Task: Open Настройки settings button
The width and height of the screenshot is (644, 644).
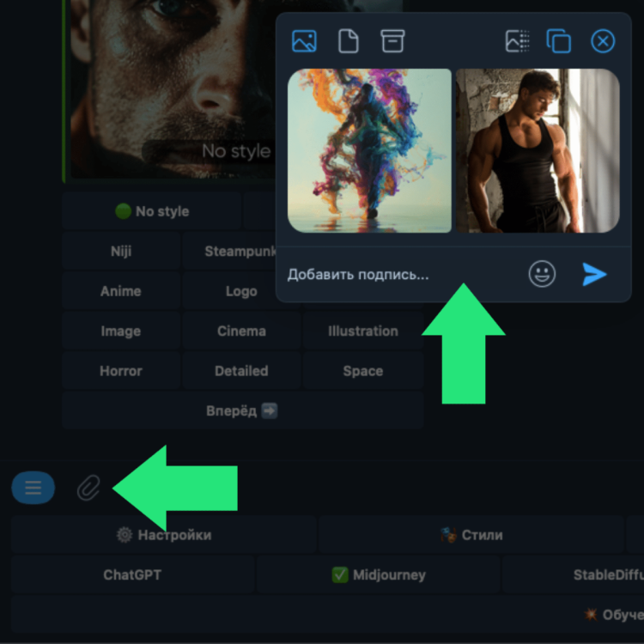Action: pos(164,535)
